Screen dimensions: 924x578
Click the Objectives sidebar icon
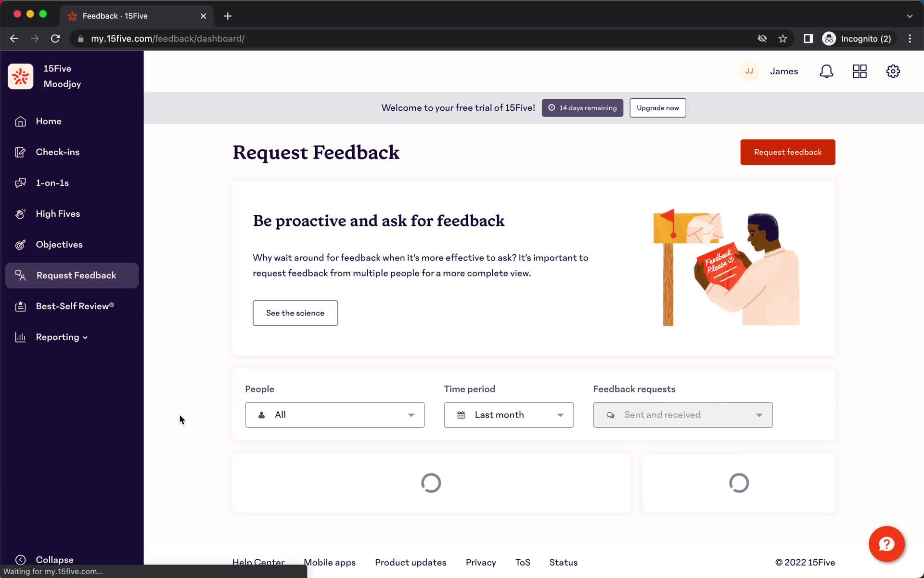pos(20,244)
